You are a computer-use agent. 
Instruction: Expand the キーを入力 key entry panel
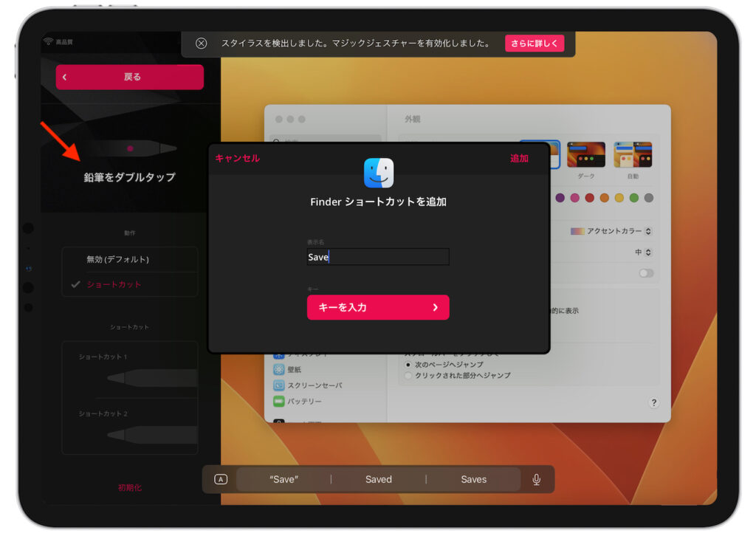[378, 307]
